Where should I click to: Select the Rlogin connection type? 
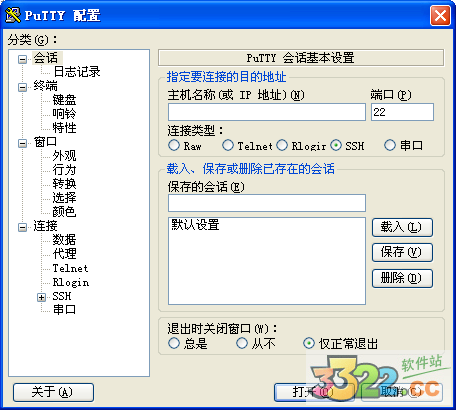282,145
